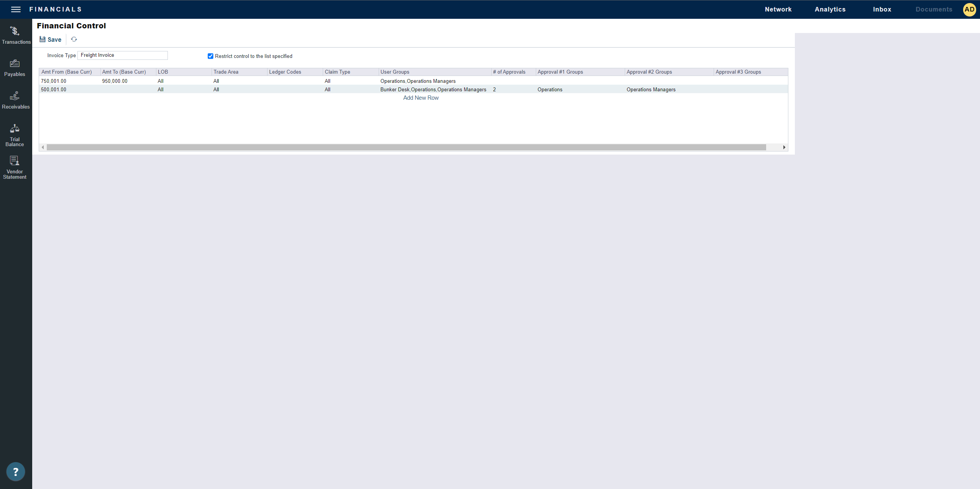Select the Trial Balance icon
The width and height of the screenshot is (980, 489).
15,134
